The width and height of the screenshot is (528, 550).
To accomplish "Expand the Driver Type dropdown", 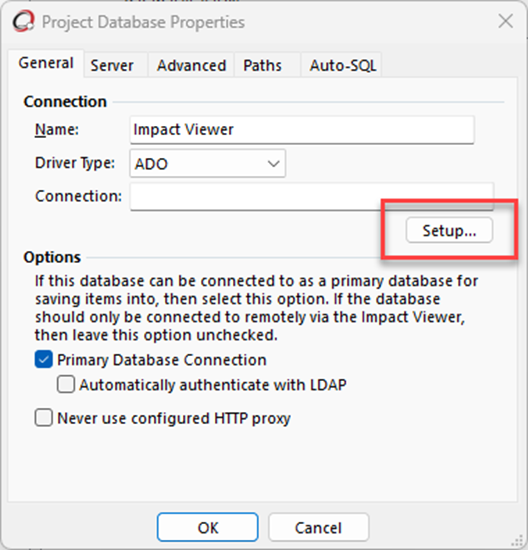I will click(207, 163).
